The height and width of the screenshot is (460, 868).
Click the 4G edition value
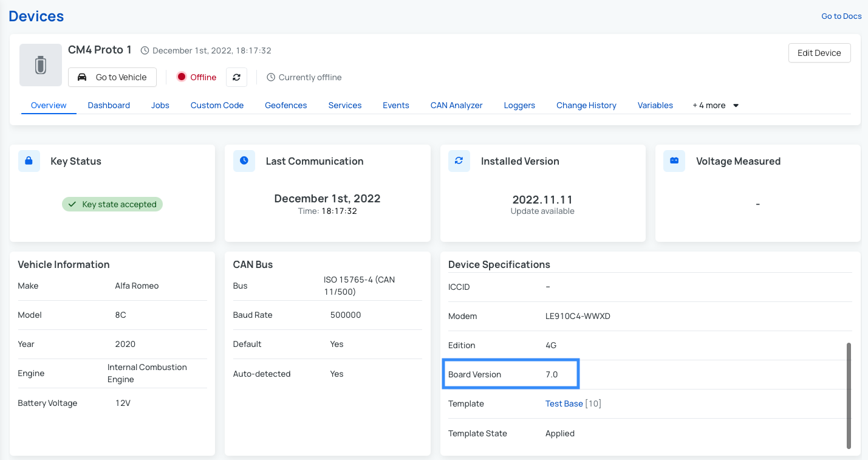click(551, 345)
